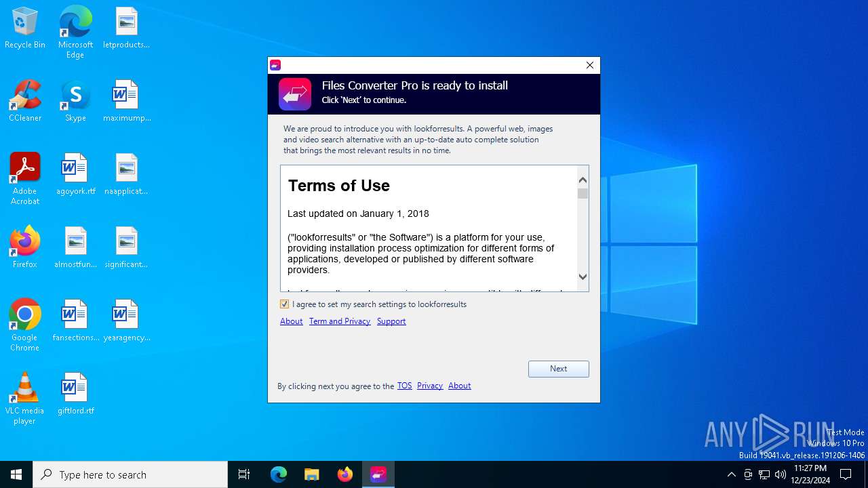The width and height of the screenshot is (868, 488).
Task: Select the agoyork.rtf file icon
Action: pos(75,175)
